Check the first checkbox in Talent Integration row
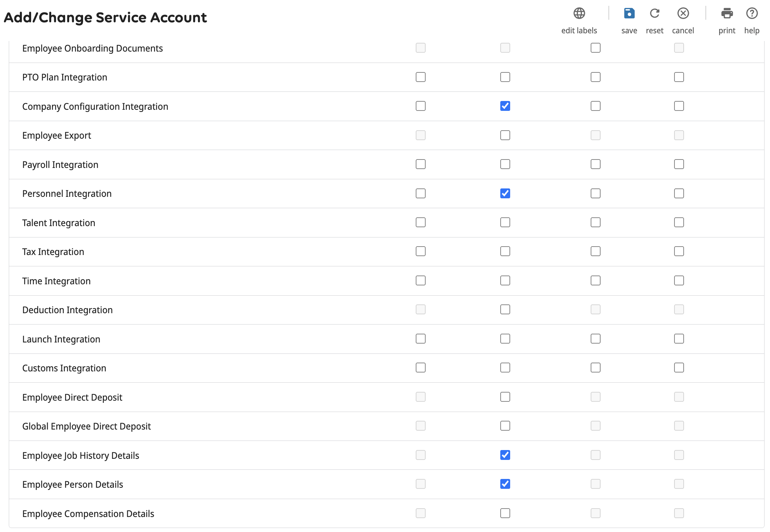 point(420,222)
